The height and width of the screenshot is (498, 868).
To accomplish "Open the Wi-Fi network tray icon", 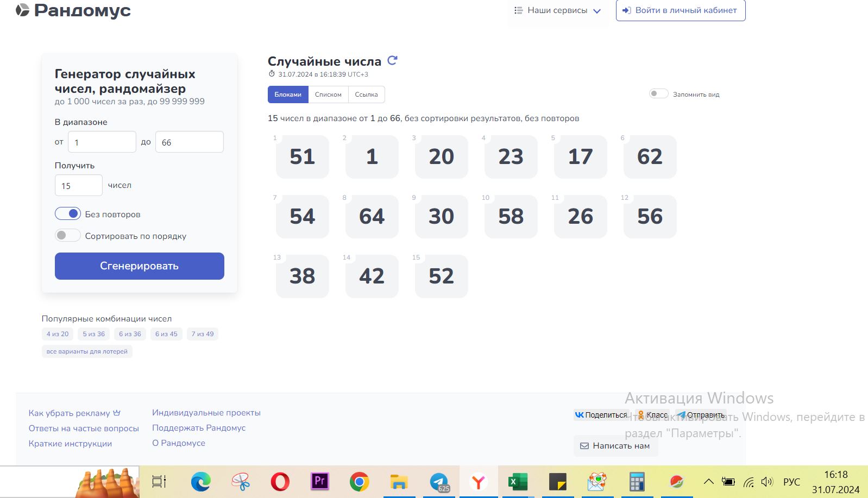I will (749, 482).
